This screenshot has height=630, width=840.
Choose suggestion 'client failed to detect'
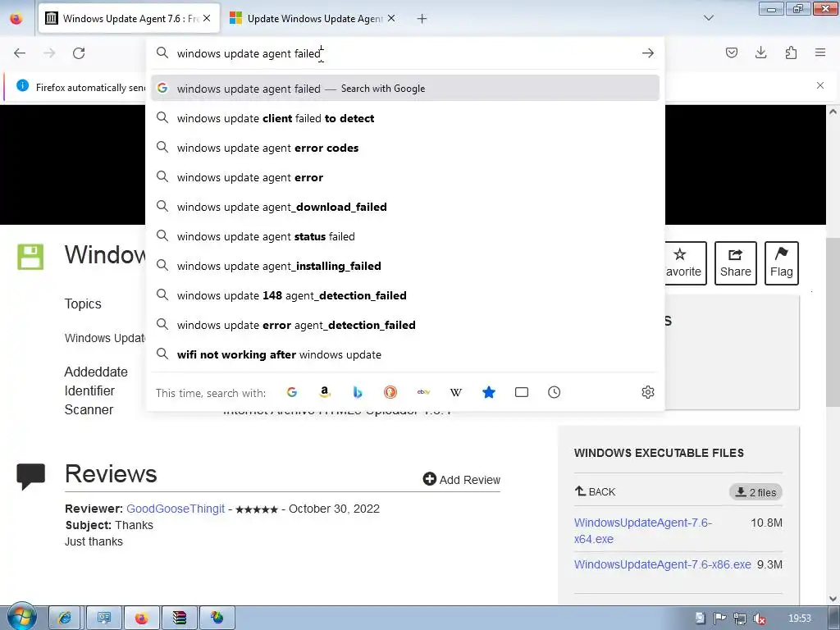[x=405, y=118]
